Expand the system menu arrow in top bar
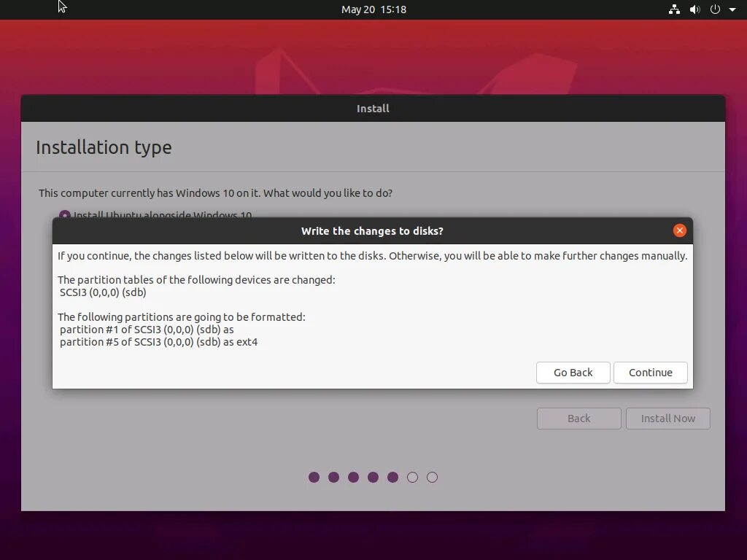 click(x=732, y=9)
